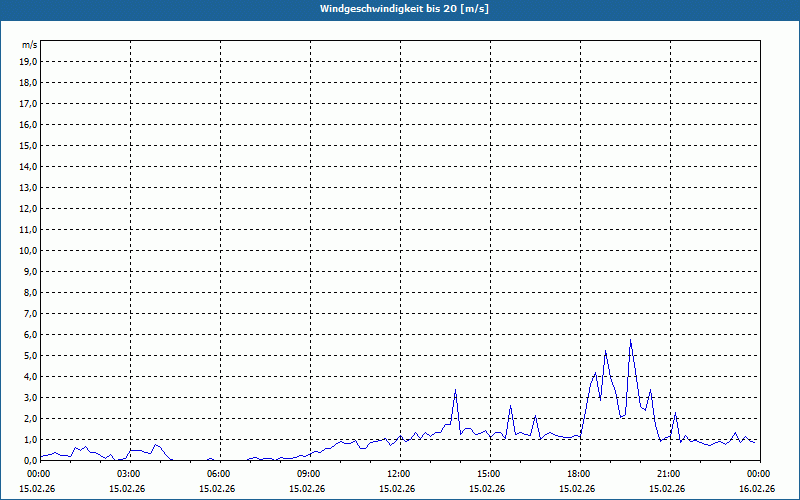Select the 19,0 y-axis label
The image size is (800, 500).
click(x=29, y=62)
